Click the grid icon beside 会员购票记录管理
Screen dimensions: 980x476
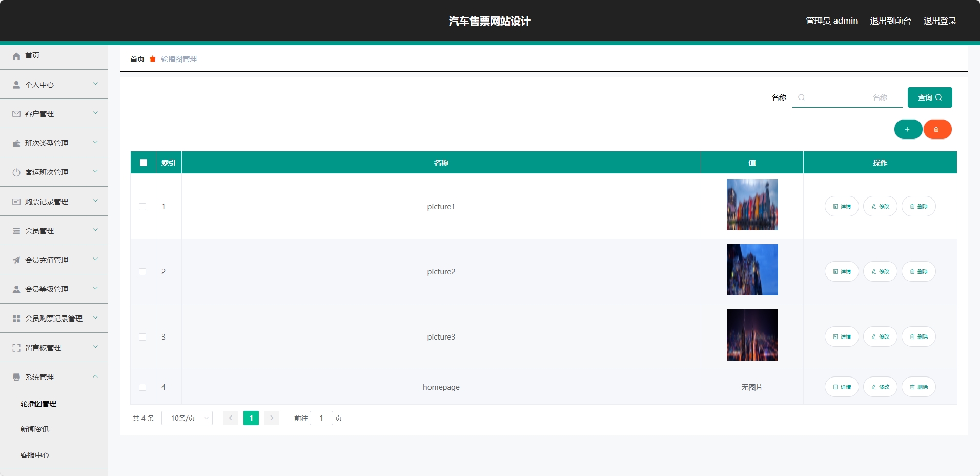16,319
